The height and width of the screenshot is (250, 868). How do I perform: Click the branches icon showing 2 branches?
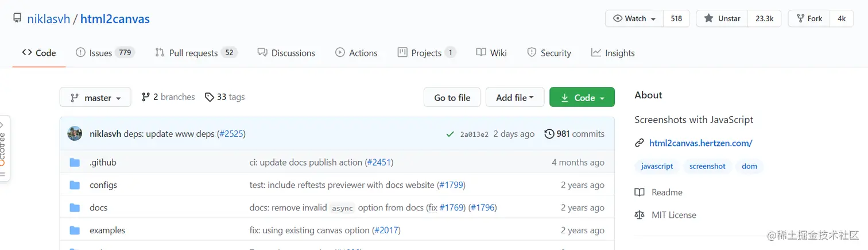(x=146, y=97)
